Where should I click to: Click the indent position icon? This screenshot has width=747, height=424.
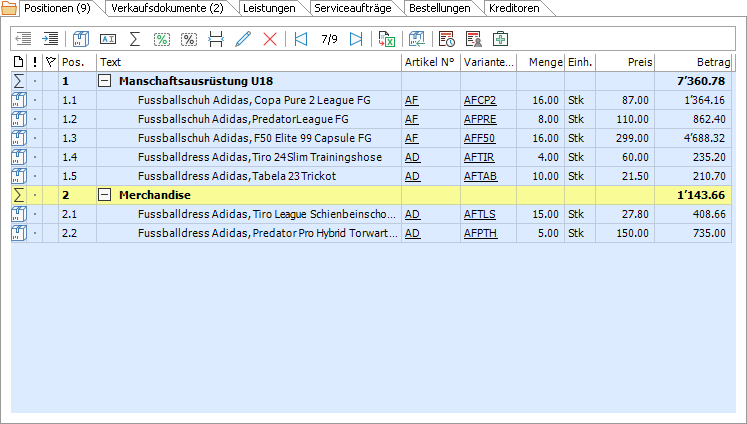tap(50, 39)
